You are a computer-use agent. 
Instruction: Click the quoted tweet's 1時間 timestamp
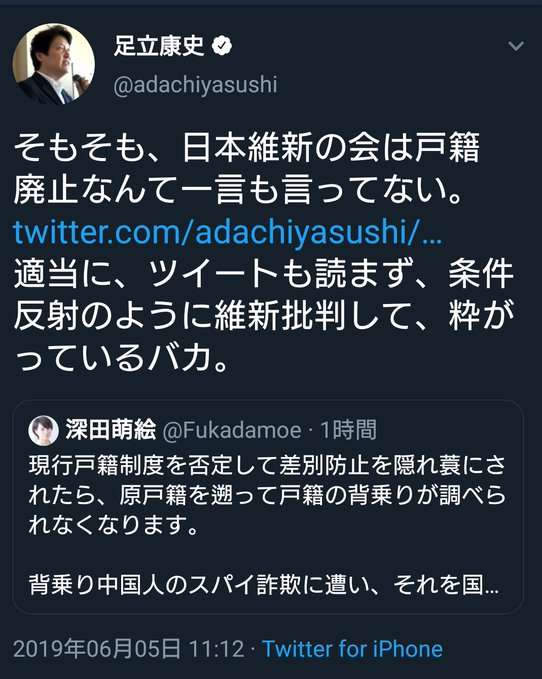pyautogui.click(x=348, y=430)
